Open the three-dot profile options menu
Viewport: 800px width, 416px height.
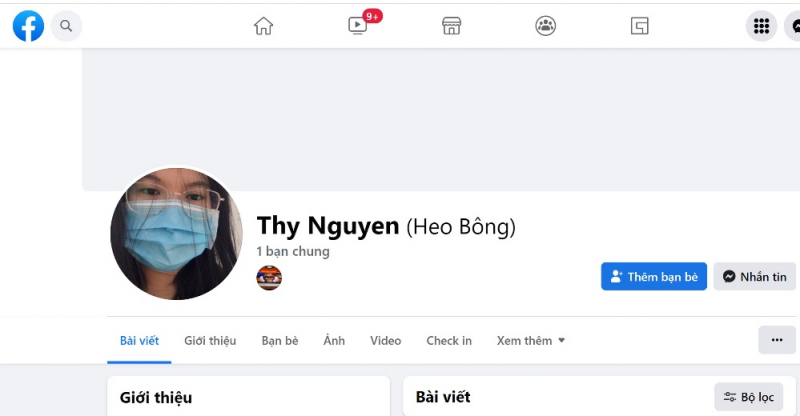777,340
